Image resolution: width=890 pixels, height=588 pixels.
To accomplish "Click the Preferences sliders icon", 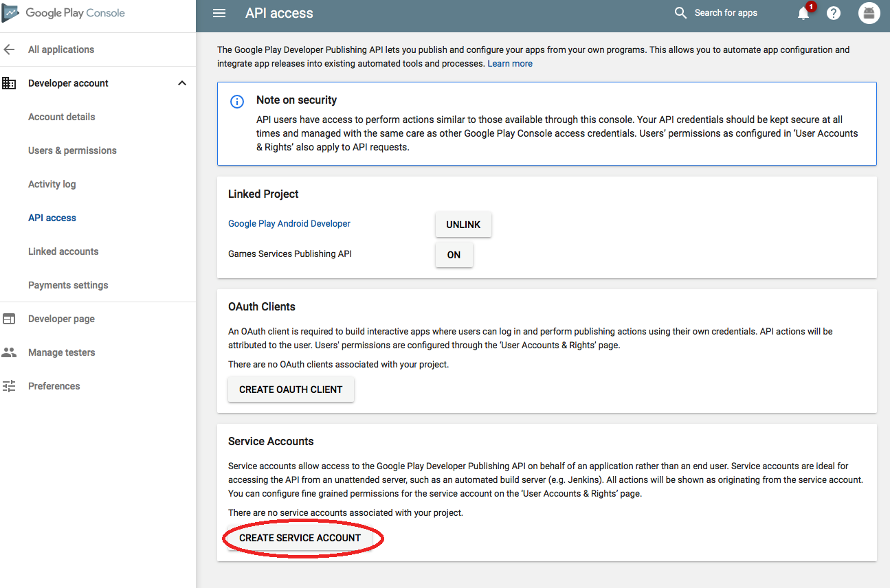I will 10,385.
